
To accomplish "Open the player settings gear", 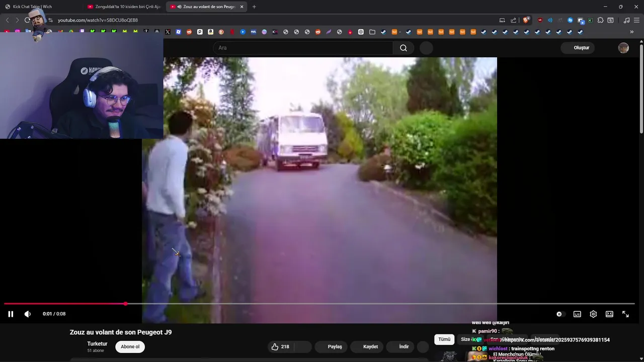I will 593,314.
